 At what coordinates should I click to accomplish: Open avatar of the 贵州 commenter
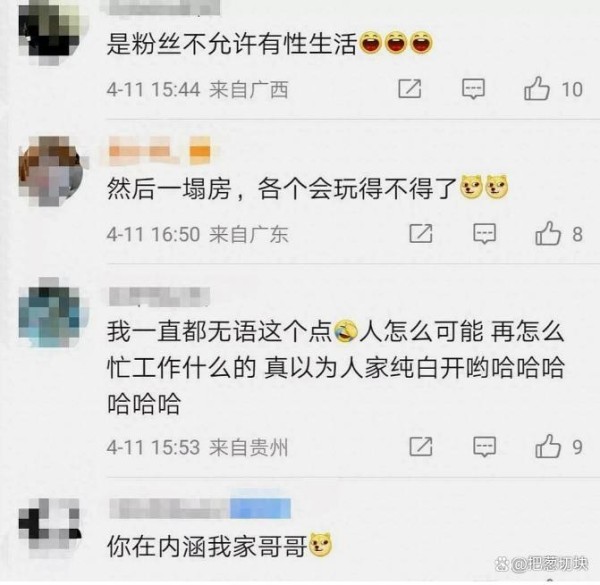coord(50,313)
